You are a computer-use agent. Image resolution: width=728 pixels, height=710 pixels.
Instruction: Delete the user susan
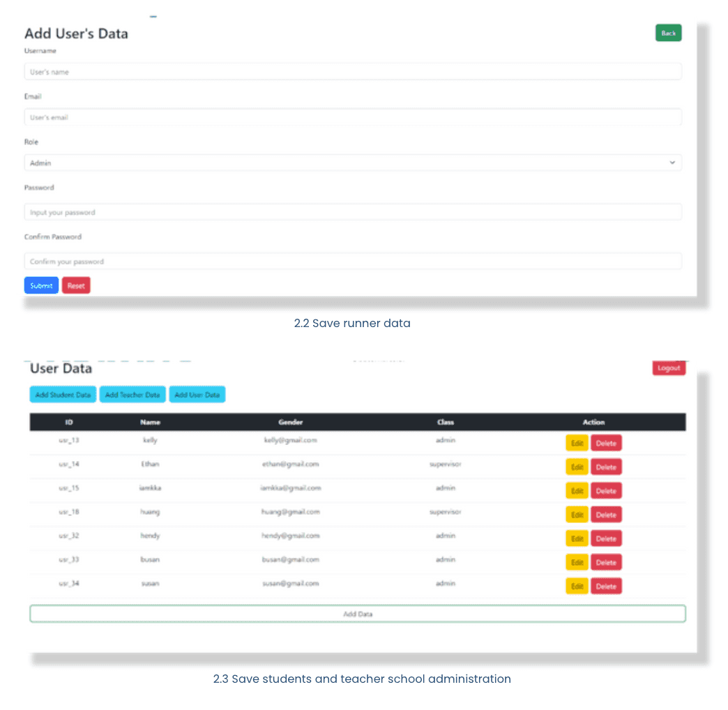tap(605, 586)
